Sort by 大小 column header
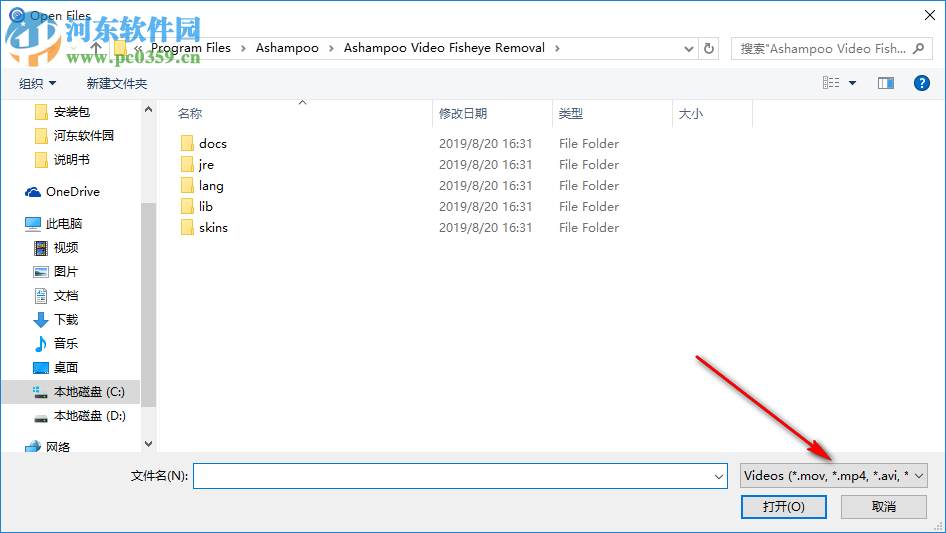Image resolution: width=946 pixels, height=533 pixels. [x=691, y=113]
